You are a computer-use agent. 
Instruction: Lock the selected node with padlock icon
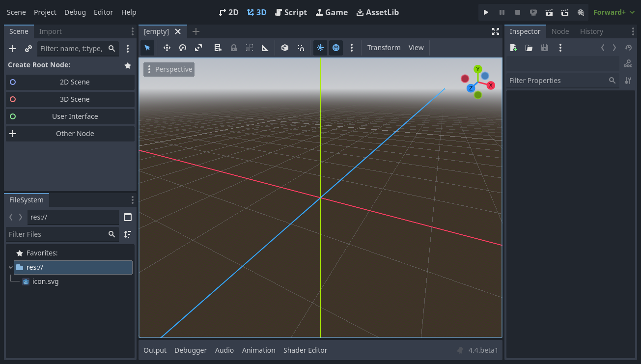(233, 48)
